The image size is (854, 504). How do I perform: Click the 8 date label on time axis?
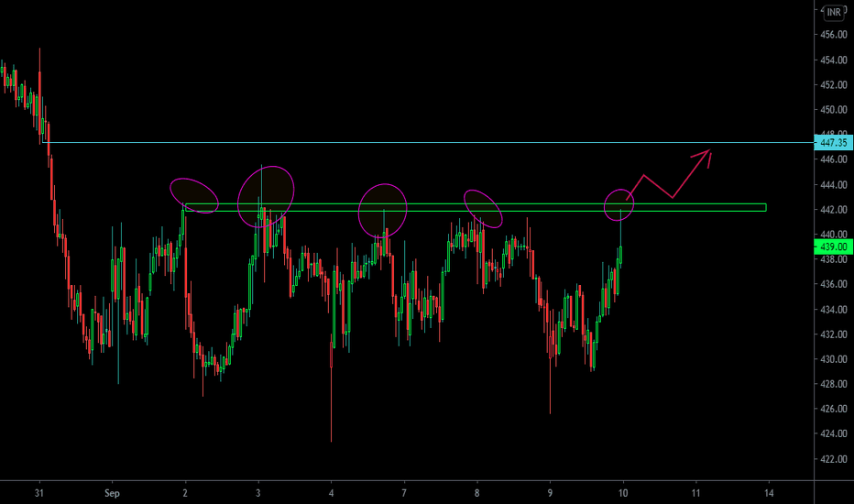point(477,493)
